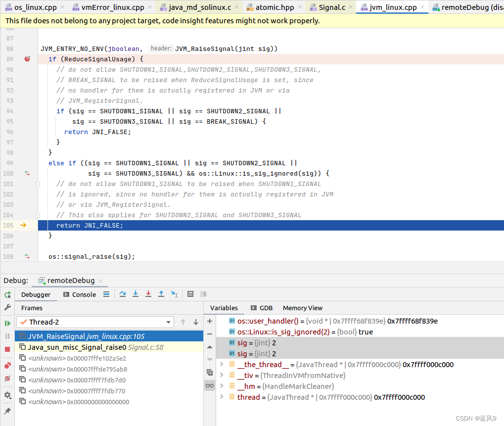
Task: Remove selected watch with minus icon
Action: tap(210, 334)
